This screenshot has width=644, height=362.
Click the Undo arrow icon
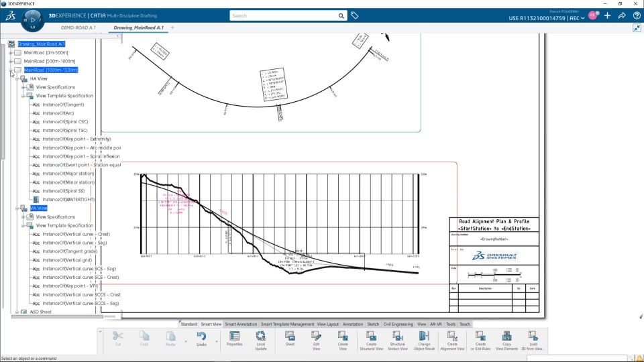[201, 336]
